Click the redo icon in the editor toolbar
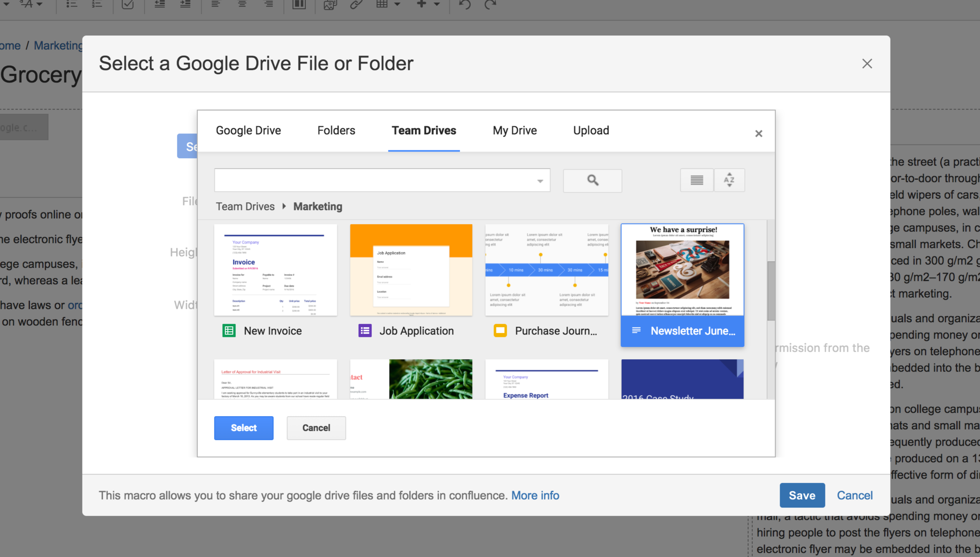 490,5
